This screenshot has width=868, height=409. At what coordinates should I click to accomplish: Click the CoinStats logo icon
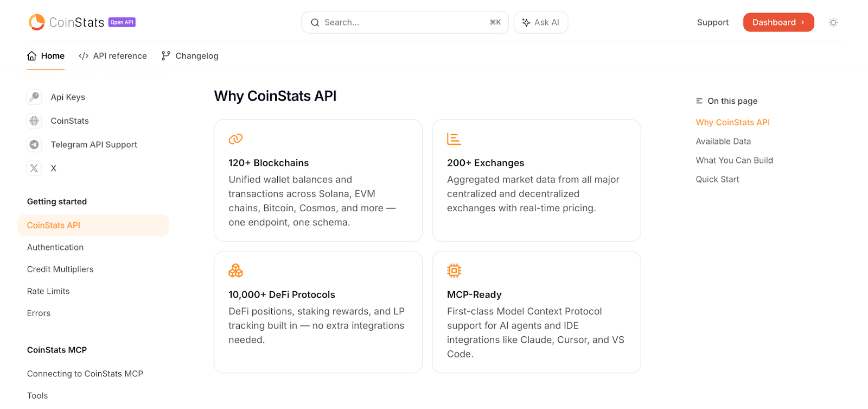[37, 22]
